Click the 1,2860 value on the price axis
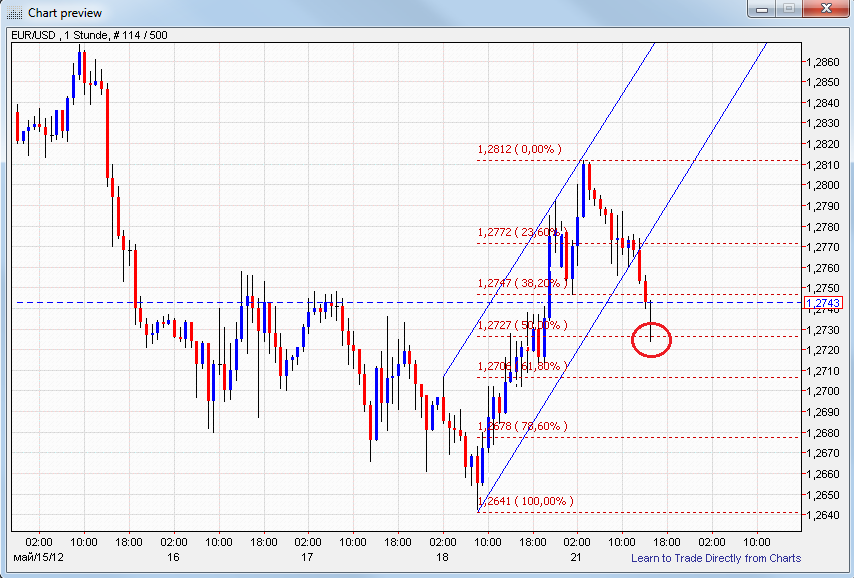Screen dimensions: 854x578 pos(824,61)
